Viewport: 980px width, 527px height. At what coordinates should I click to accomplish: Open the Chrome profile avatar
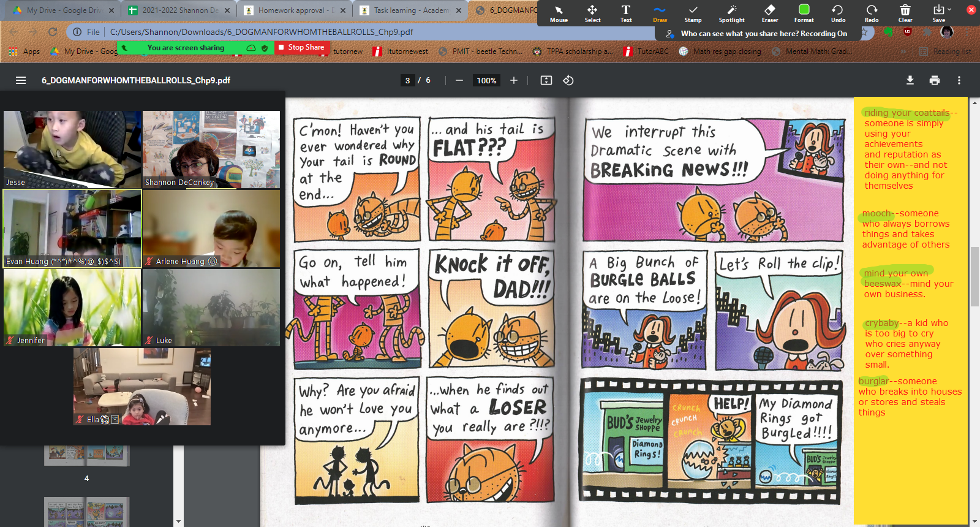coord(947,32)
